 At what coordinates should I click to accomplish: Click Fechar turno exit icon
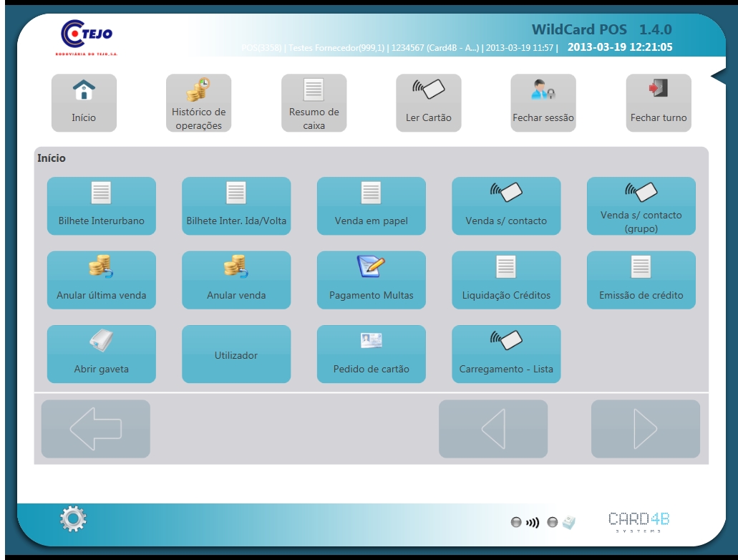[x=658, y=90]
